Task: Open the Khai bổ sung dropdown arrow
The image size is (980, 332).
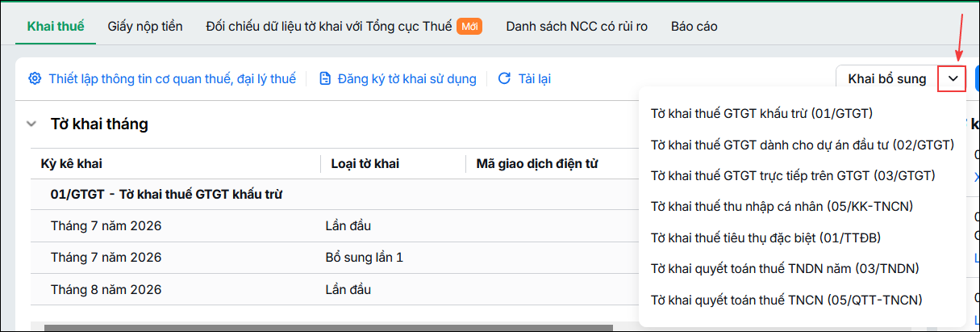Action: click(953, 79)
